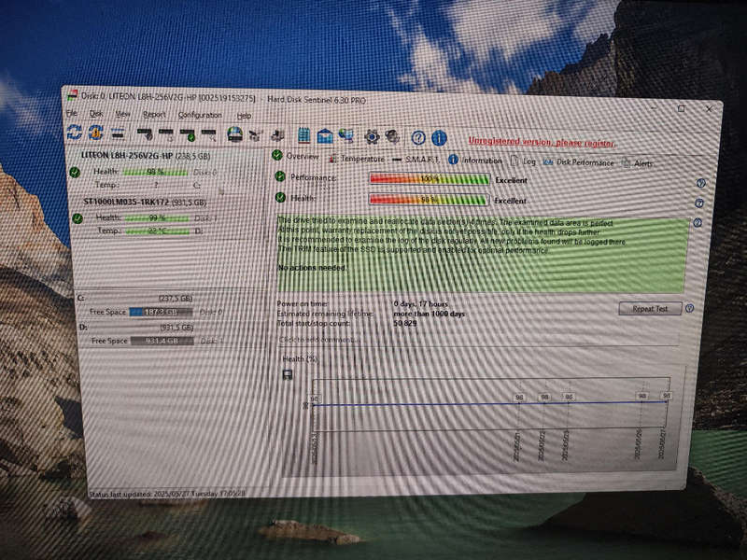Image resolution: width=747 pixels, height=560 pixels.
Task: Click the green check icon of LITEON disk
Action: point(75,173)
